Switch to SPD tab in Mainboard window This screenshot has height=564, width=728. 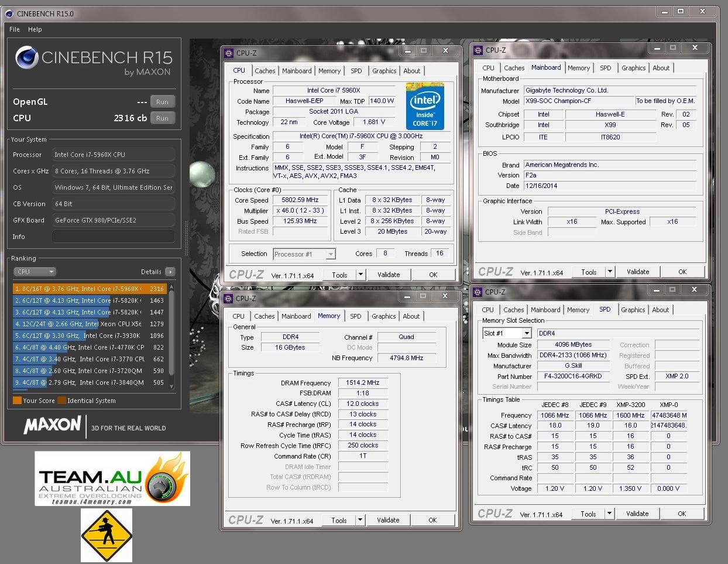point(606,68)
